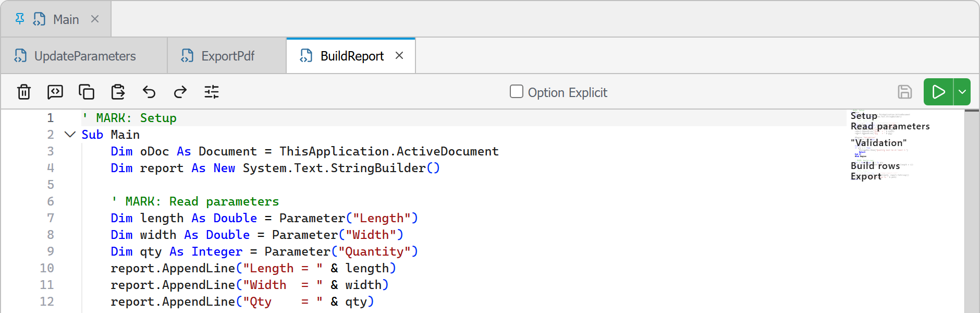This screenshot has width=980, height=313.
Task: Click the ' MARK: Setup comment
Action: [129, 118]
